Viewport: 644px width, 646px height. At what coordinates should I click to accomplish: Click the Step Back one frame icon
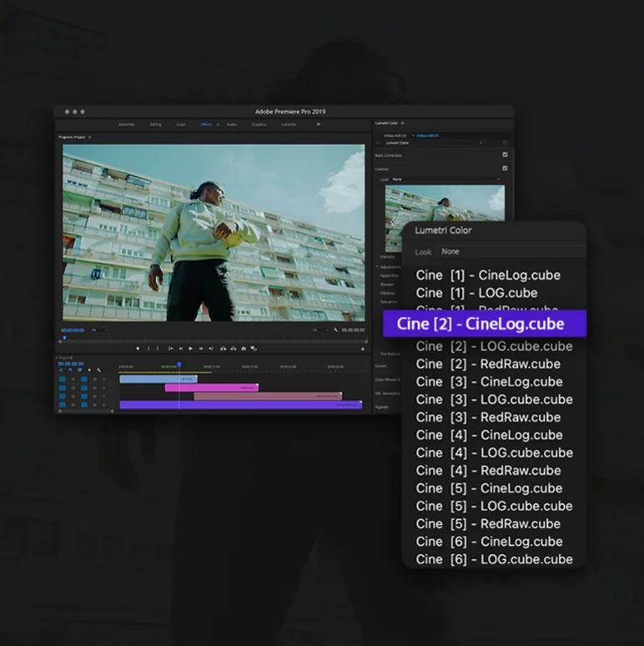tap(180, 348)
